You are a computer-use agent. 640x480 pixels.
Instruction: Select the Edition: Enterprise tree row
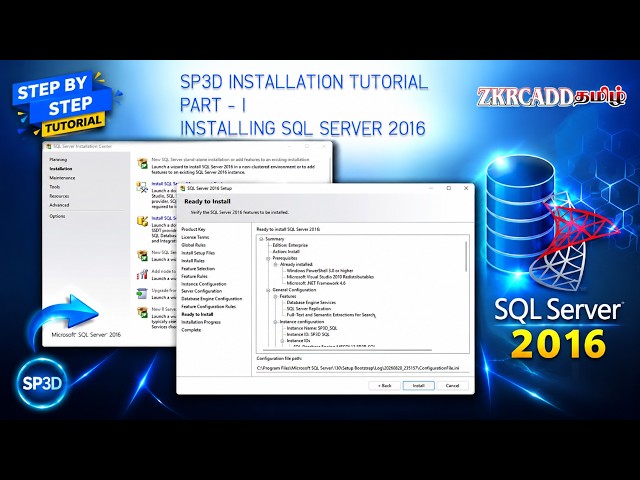290,245
